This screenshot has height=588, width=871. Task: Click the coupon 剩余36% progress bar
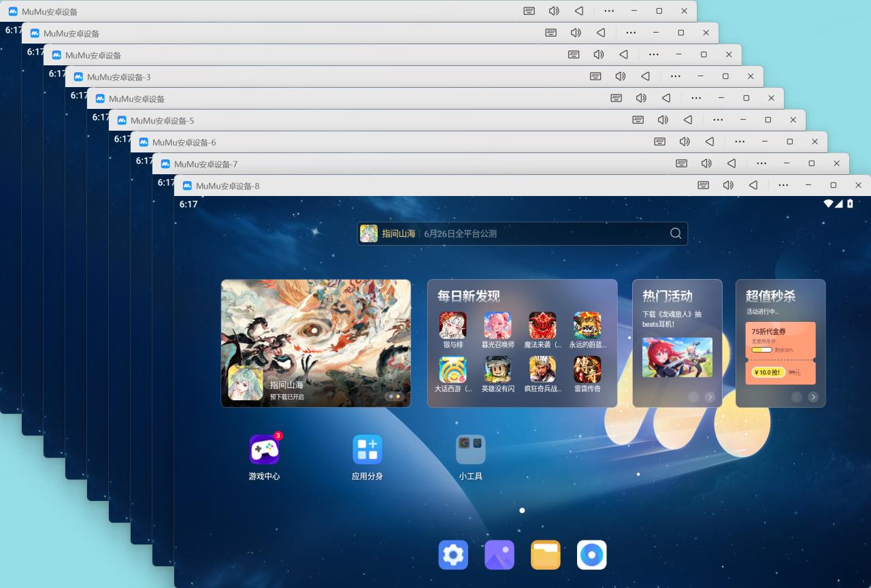tap(761, 350)
